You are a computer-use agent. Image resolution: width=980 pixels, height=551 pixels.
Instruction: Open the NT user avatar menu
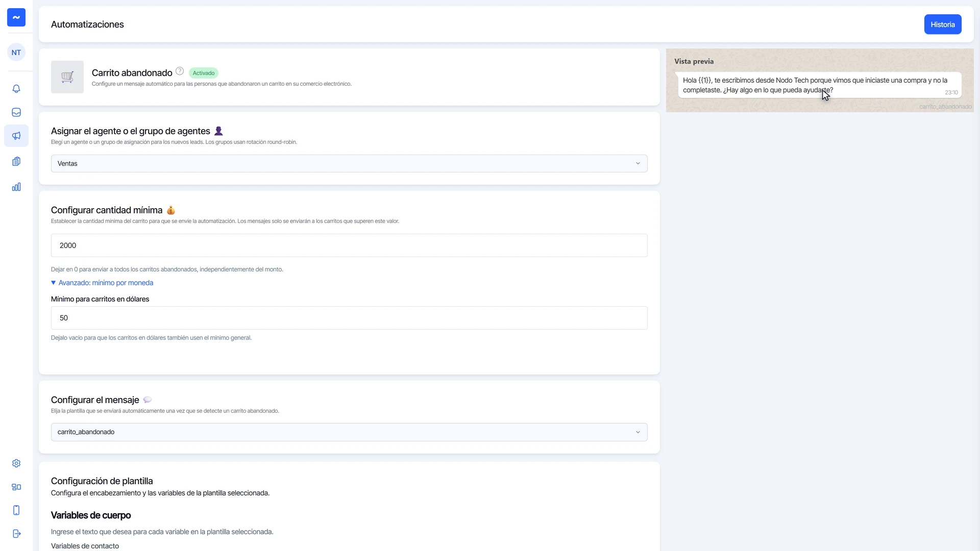(x=16, y=53)
